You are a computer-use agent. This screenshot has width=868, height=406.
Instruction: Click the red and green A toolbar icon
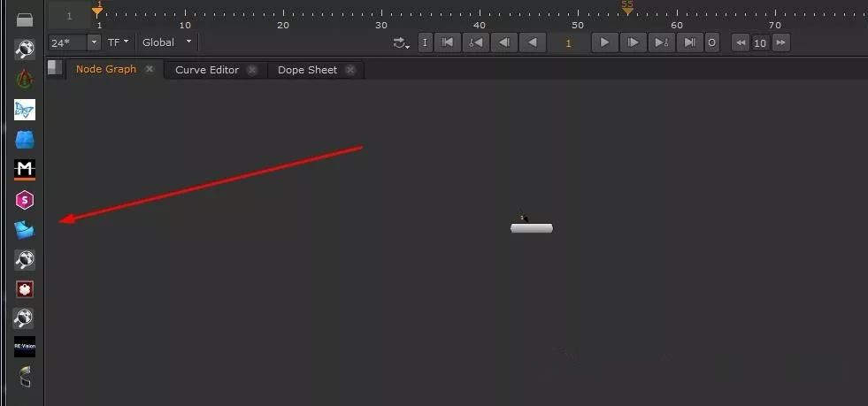tap(25, 79)
